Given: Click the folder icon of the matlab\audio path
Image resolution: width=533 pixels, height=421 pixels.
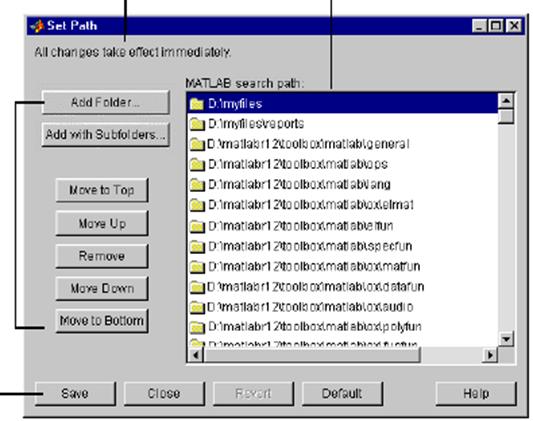Looking at the screenshot, I should (197, 307).
